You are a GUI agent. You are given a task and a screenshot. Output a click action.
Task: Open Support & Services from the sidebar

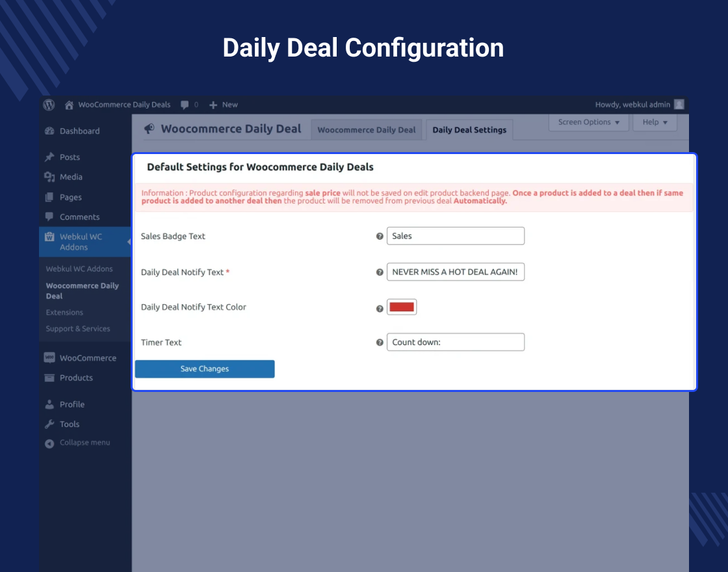tap(77, 328)
